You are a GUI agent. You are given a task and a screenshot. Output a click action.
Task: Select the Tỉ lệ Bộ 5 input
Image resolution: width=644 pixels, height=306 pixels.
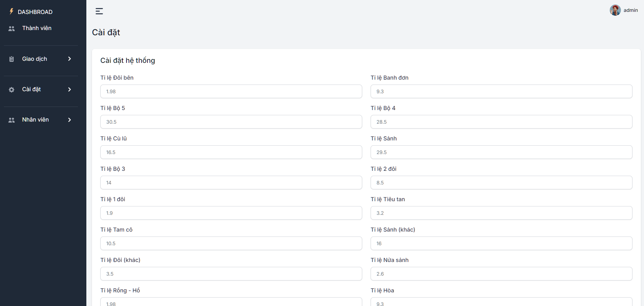tap(231, 122)
